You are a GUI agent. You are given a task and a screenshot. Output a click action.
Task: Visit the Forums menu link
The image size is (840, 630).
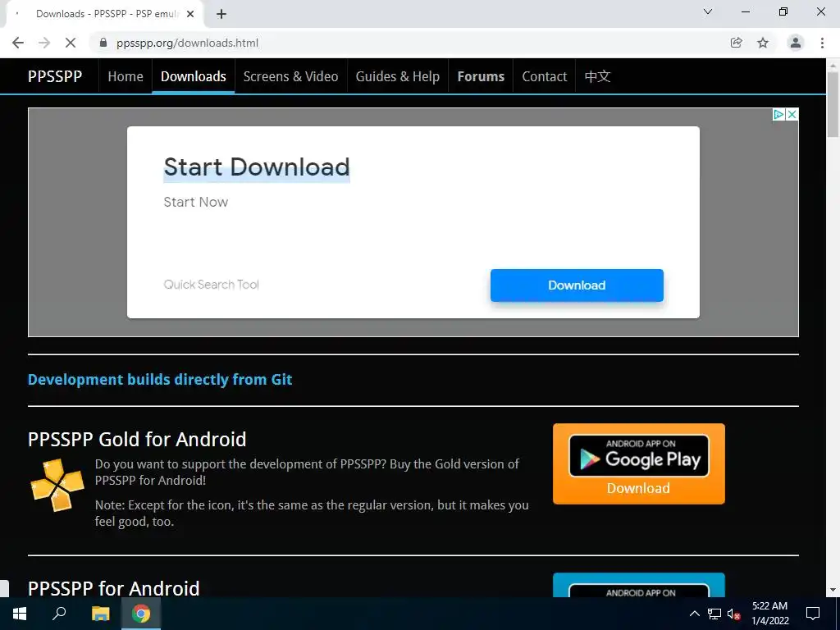tap(481, 76)
